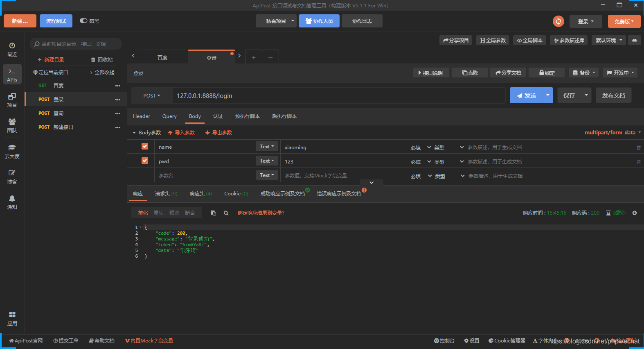Go to next tabs with right arrow
Image resolution: width=644 pixels, height=349 pixels.
(x=239, y=56)
